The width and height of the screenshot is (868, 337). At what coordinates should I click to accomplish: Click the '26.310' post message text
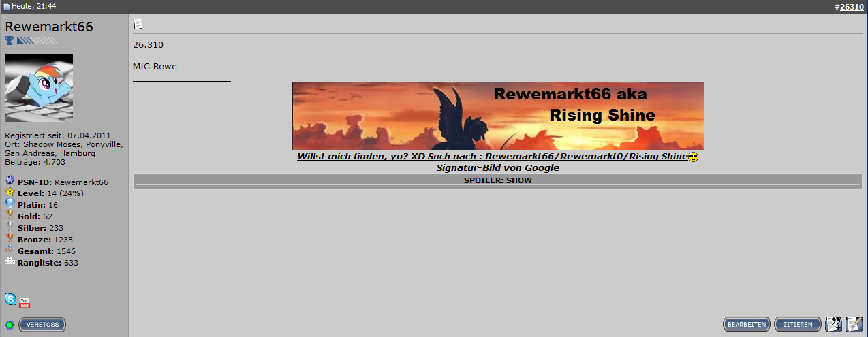pos(148,45)
